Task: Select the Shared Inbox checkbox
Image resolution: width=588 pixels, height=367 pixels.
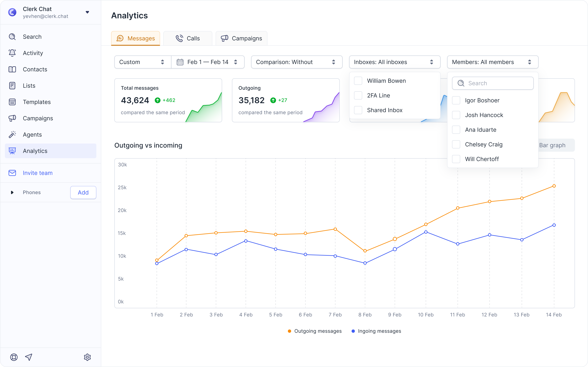Action: (358, 110)
